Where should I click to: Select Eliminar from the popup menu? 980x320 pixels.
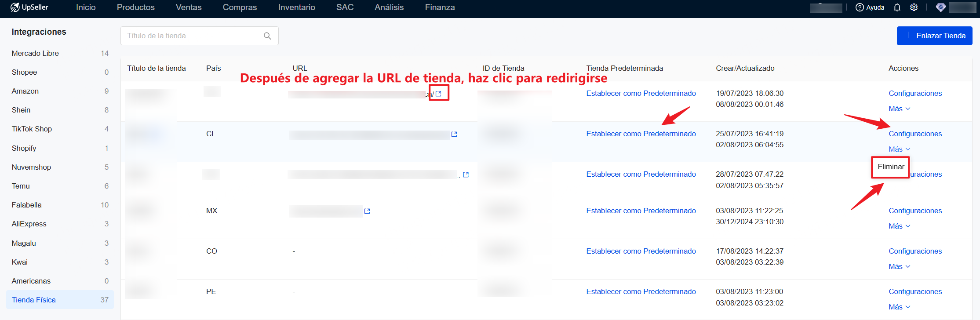[891, 167]
